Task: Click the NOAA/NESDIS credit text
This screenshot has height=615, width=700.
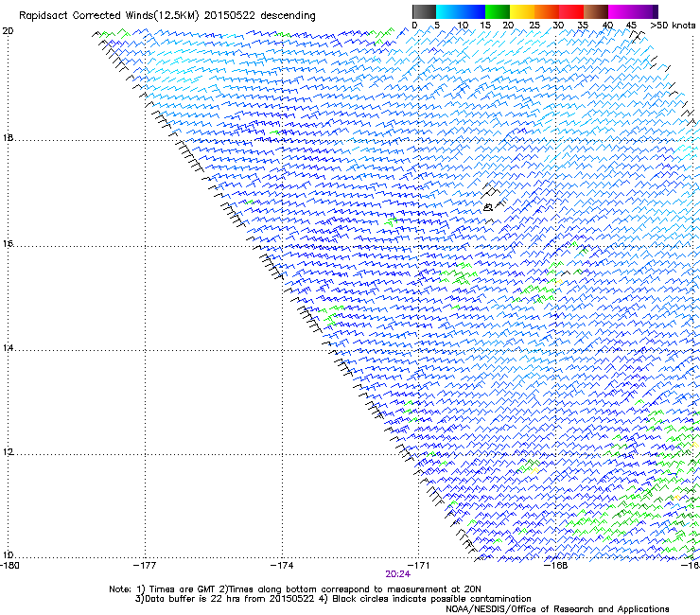Action: click(557, 609)
